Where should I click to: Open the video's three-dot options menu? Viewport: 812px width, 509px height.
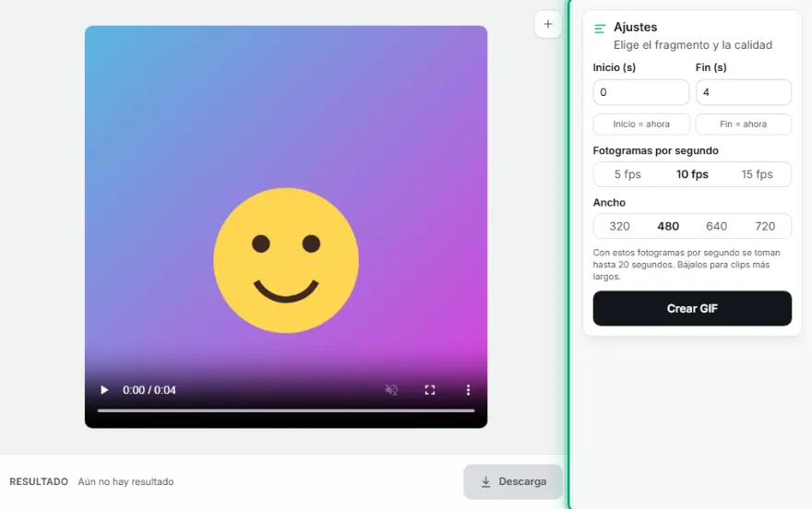(468, 390)
